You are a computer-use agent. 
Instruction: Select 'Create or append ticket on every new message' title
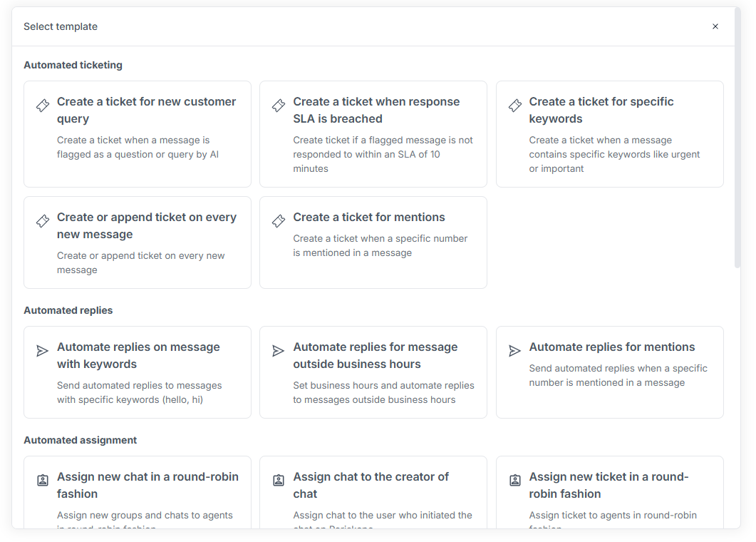[x=147, y=225]
